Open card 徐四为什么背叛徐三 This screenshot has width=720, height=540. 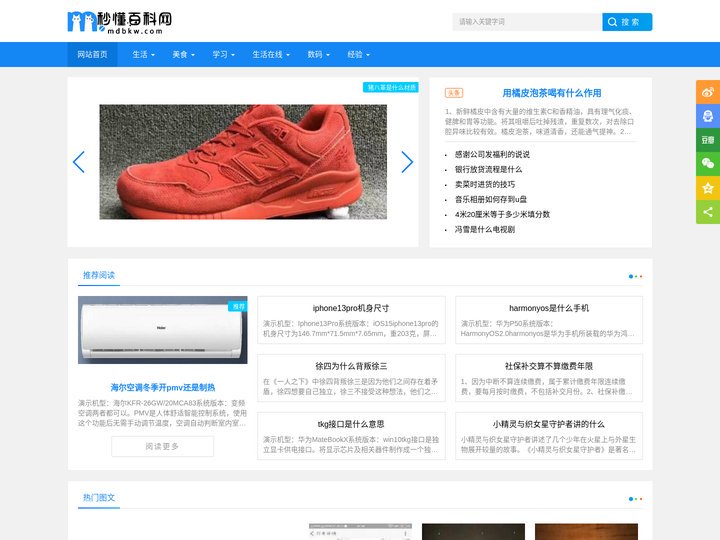(x=351, y=378)
